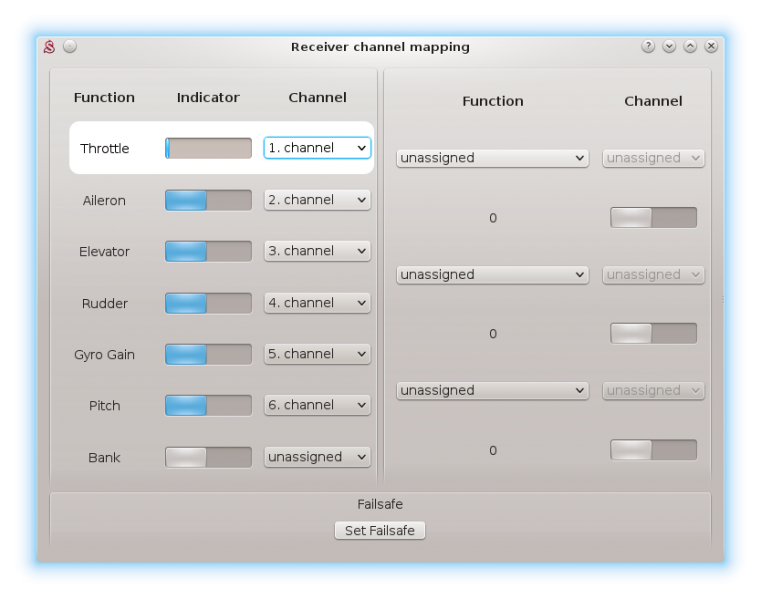Click the Aileron indicator bar
Screen dimensions: 761x599
point(208,200)
